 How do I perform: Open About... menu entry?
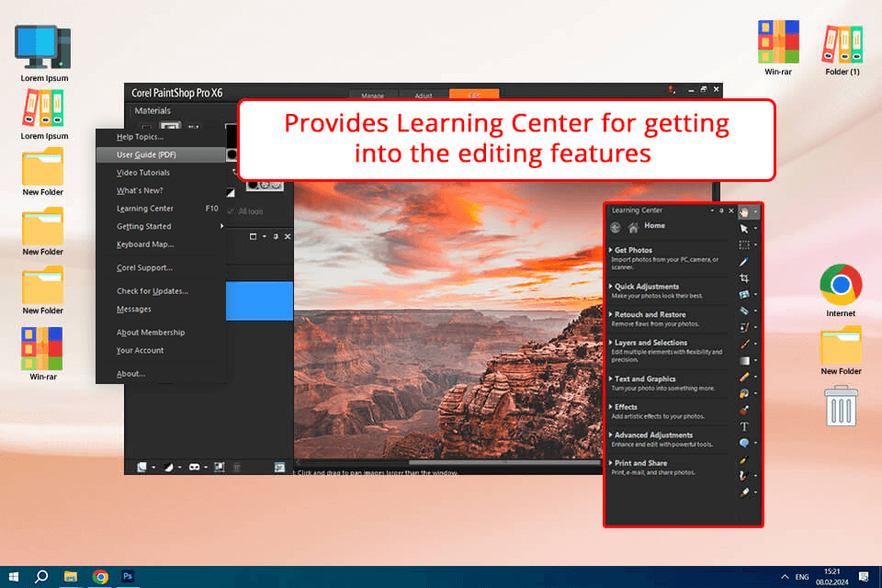[161, 374]
